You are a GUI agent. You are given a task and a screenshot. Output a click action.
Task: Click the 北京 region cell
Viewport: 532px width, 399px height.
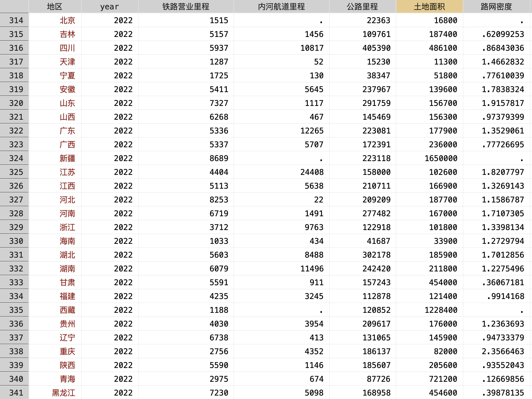[67, 20]
